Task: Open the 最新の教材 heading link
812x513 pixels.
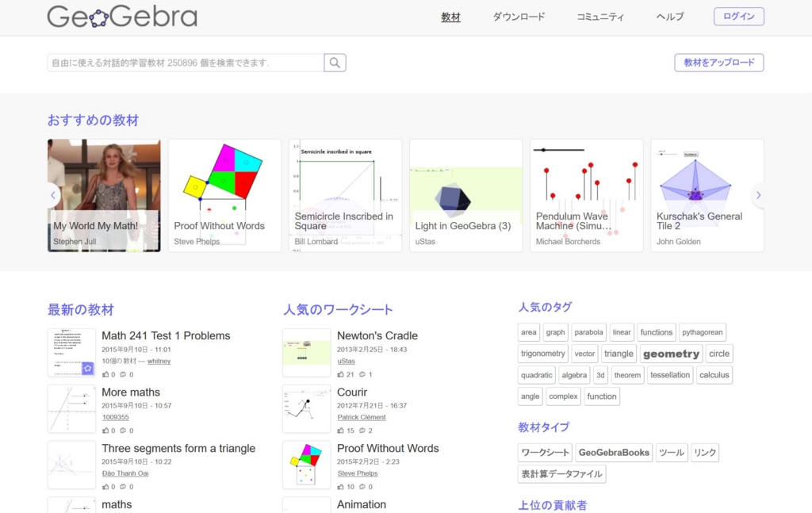Action: click(80, 309)
